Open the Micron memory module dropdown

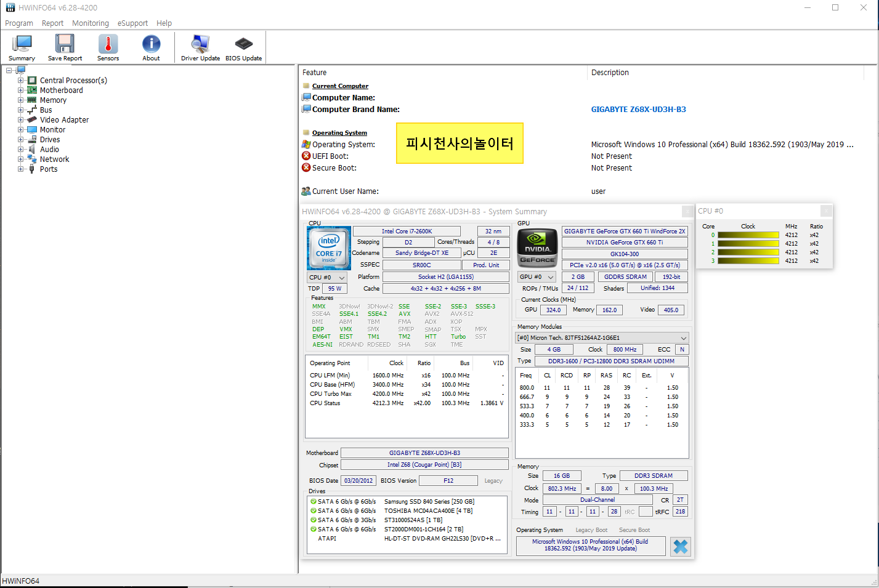click(x=602, y=338)
